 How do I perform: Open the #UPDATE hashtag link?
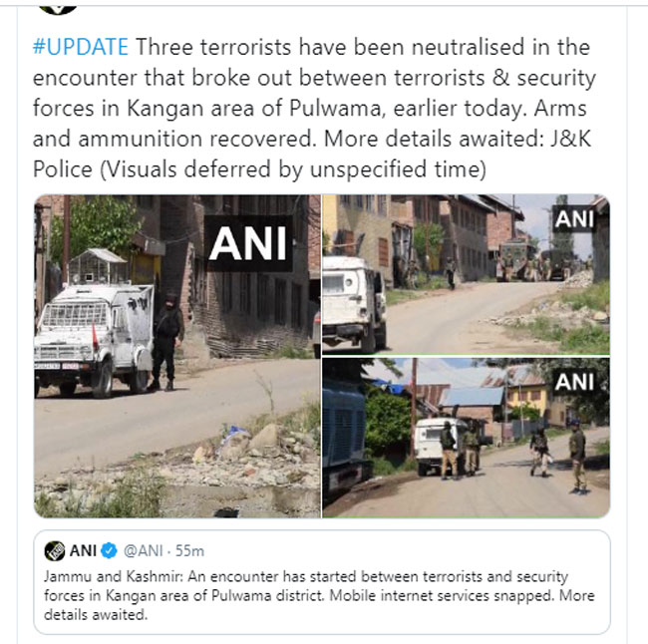click(81, 47)
